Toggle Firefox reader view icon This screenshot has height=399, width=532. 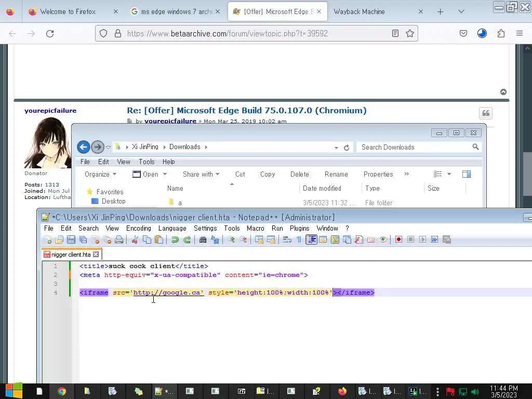coord(395,33)
